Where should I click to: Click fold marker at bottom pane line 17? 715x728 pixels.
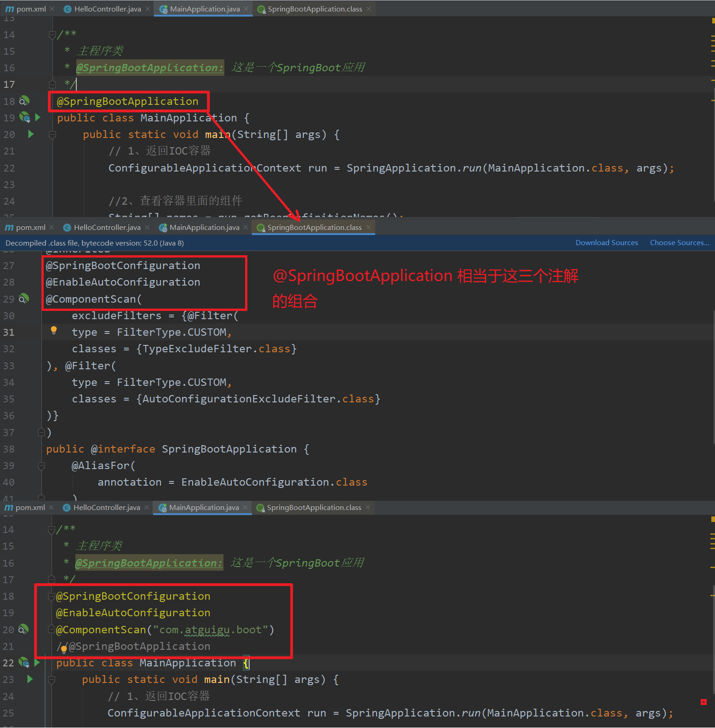point(51,579)
